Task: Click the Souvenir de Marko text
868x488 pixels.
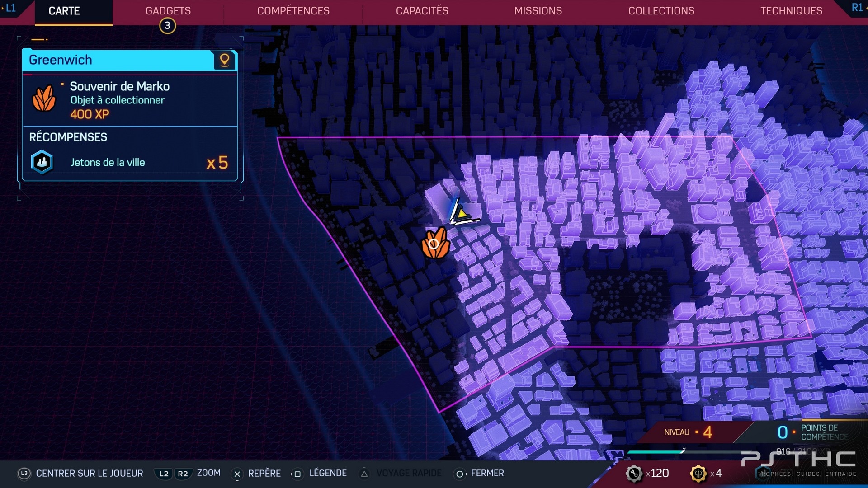Action: pos(120,86)
